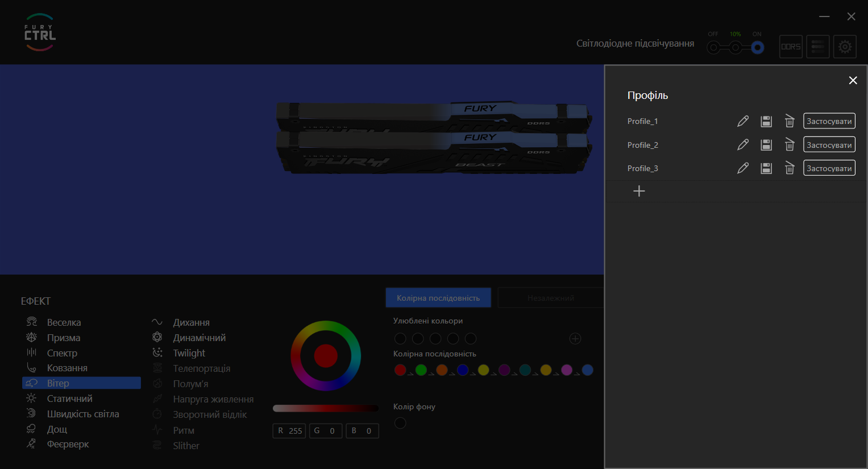The height and width of the screenshot is (469, 868).
Task: Choose the Напруга живлення effect
Action: coord(213,399)
